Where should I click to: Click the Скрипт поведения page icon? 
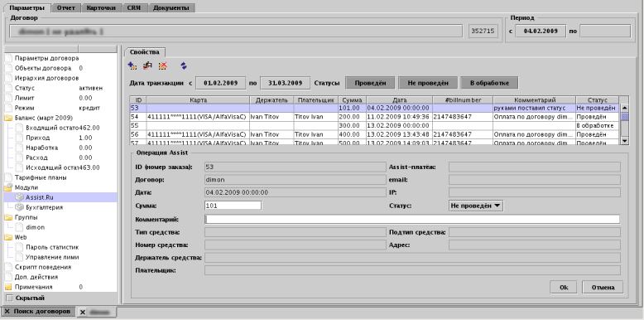tap(8, 267)
